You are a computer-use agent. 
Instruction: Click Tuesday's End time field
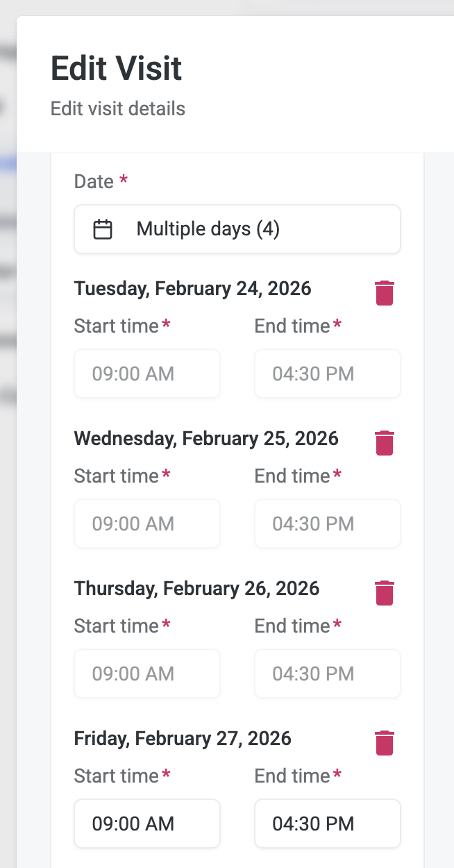click(x=327, y=374)
